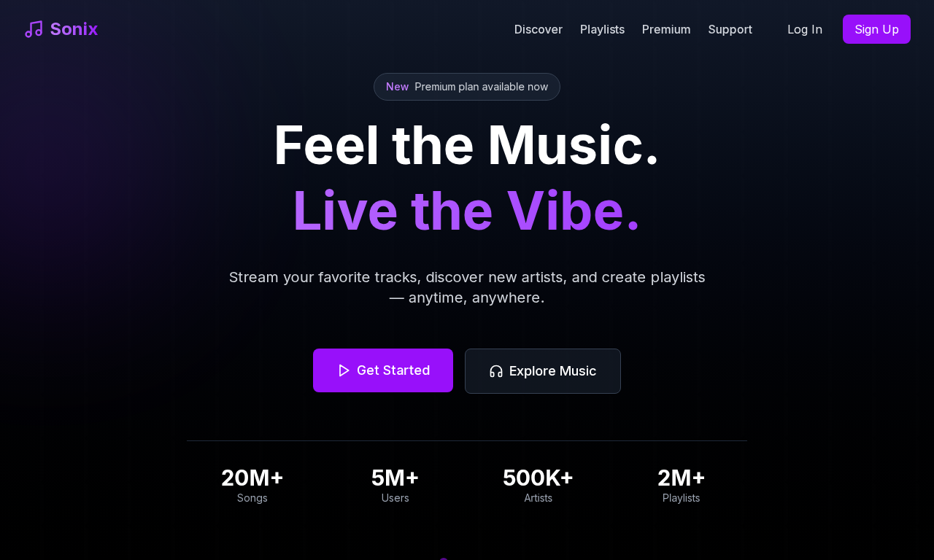The image size is (934, 560).
Task: Click the purple Sign Up button
Action: pos(876,29)
